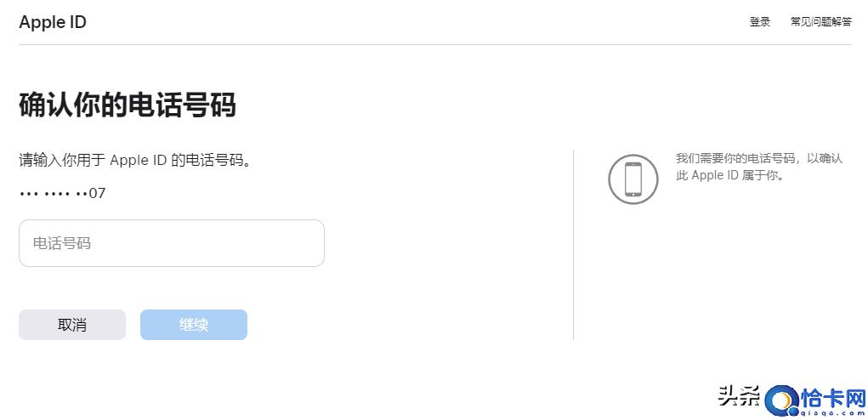Click the masked number ending in 07
Viewport: 868px width, 420px height.
click(x=62, y=194)
